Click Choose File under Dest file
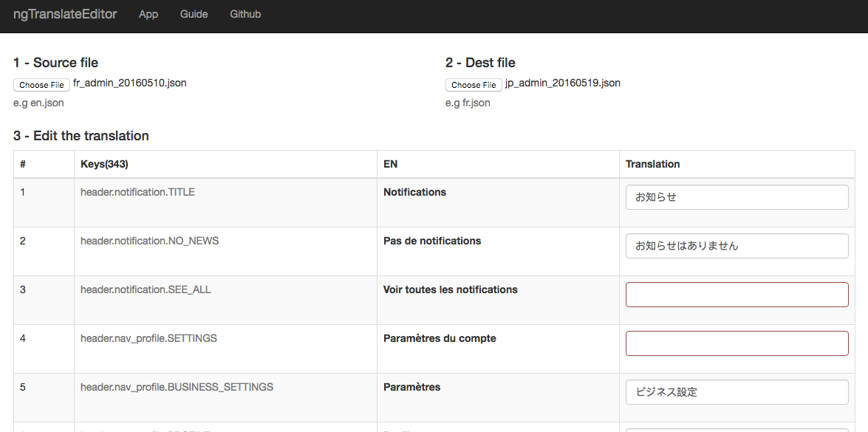 click(474, 84)
